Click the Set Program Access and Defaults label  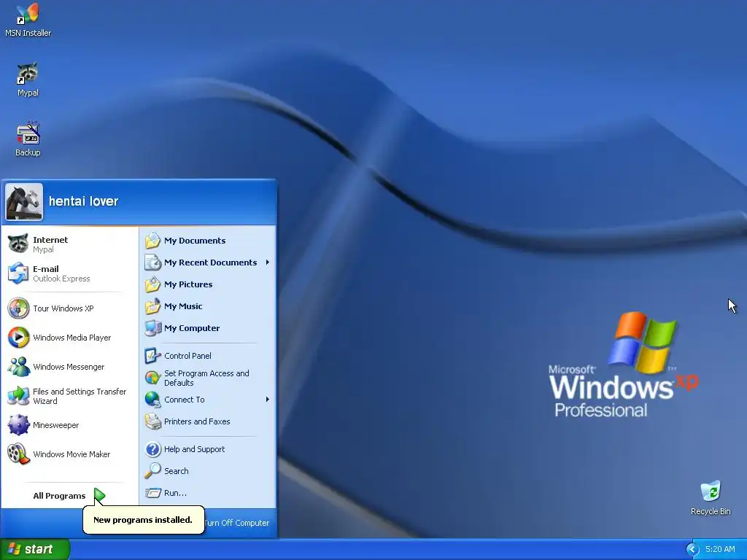point(206,378)
